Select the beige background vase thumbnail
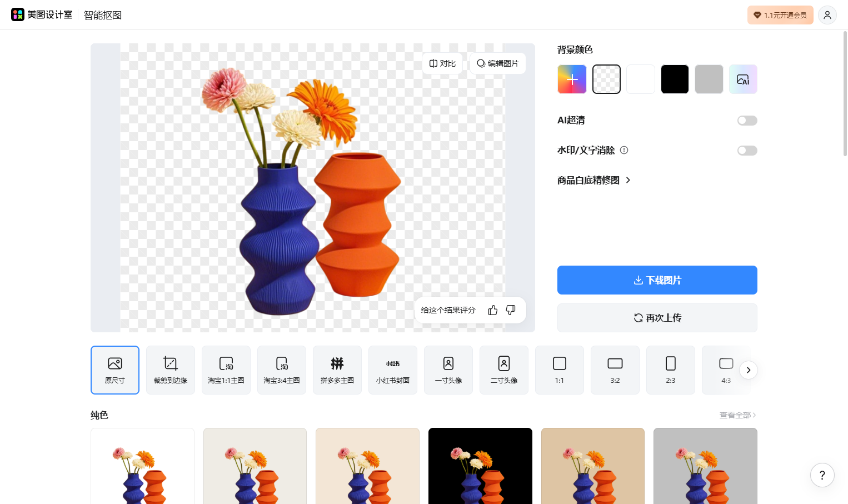848x504 pixels. (367, 466)
